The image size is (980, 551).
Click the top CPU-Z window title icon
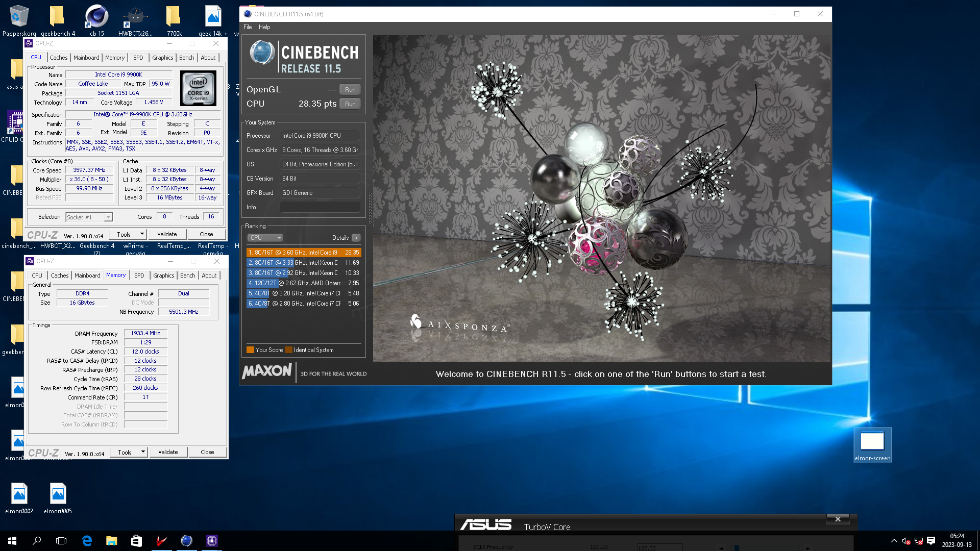coord(29,43)
